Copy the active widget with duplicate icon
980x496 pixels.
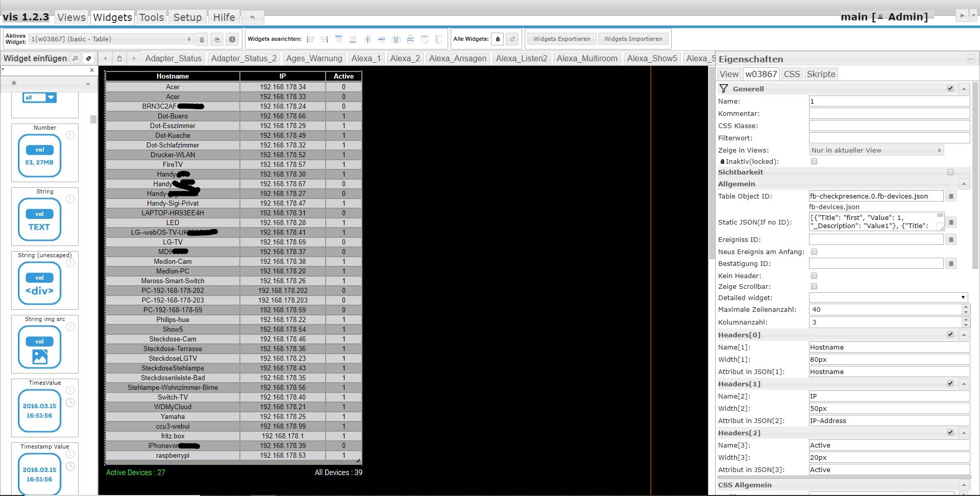(x=217, y=39)
